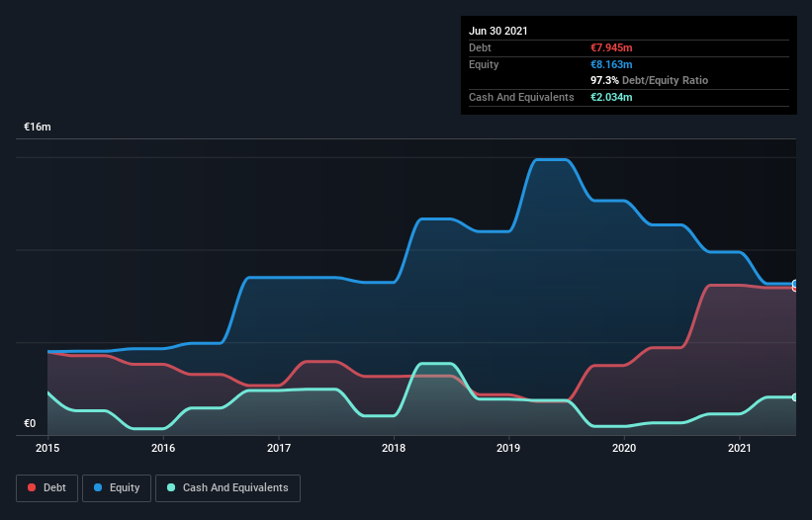Click the 2020 x-axis label

pos(624,448)
